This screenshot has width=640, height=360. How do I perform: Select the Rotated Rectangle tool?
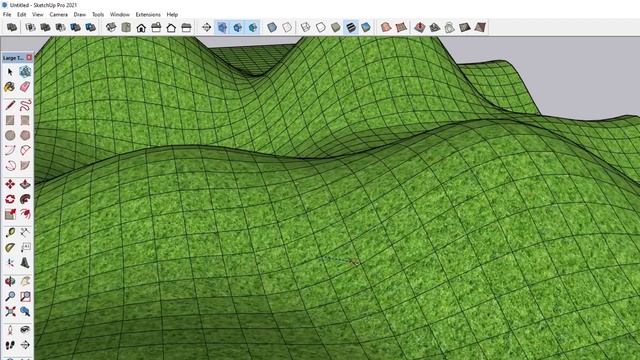(x=25, y=120)
